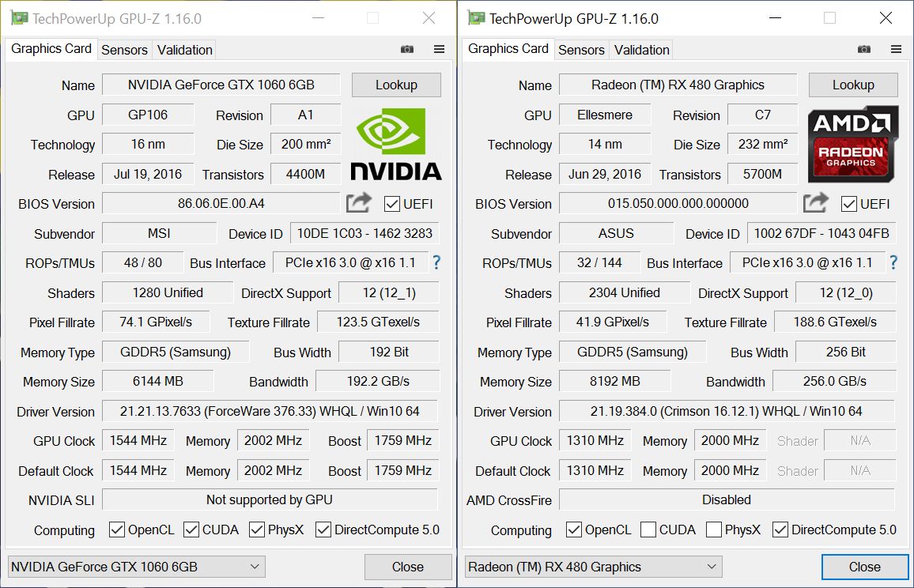Click the Close button in the Radeon window

click(865, 567)
